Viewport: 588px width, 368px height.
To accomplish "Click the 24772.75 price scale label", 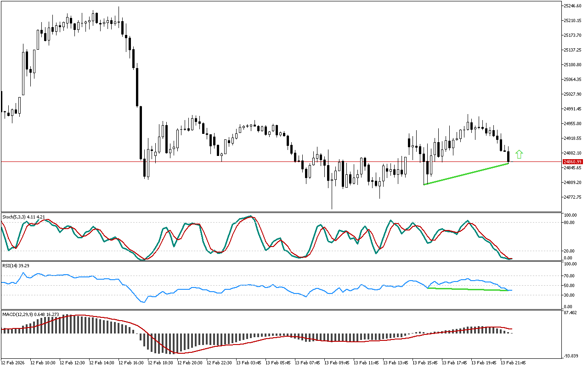I will [572, 197].
